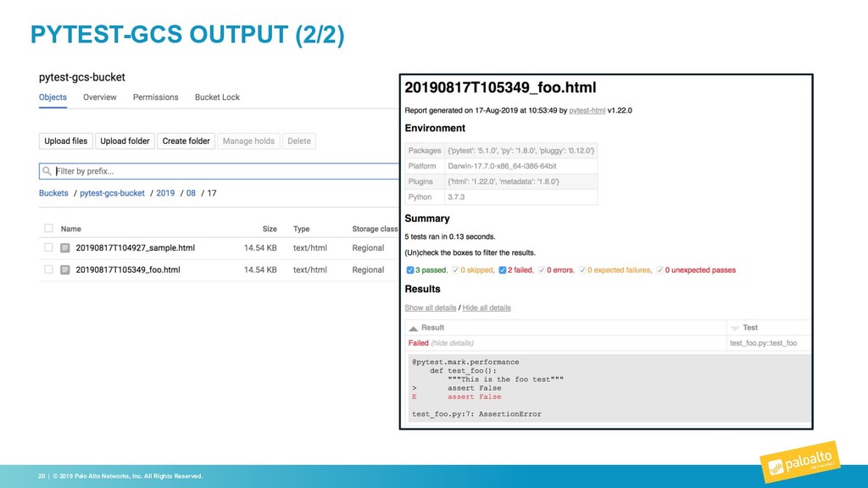
Task: Navigate to 2019 breadcrumb folder
Action: (165, 193)
